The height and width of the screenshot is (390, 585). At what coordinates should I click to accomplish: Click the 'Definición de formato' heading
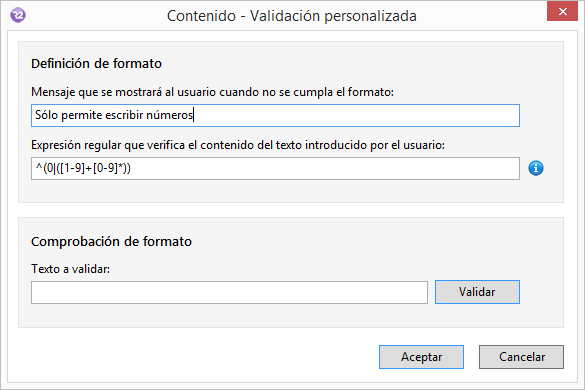tap(96, 63)
